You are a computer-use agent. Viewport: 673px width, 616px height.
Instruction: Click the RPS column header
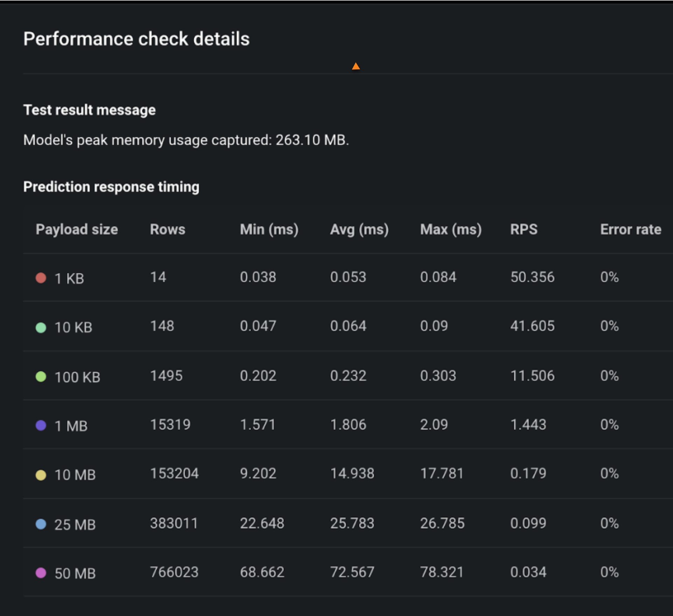523,230
